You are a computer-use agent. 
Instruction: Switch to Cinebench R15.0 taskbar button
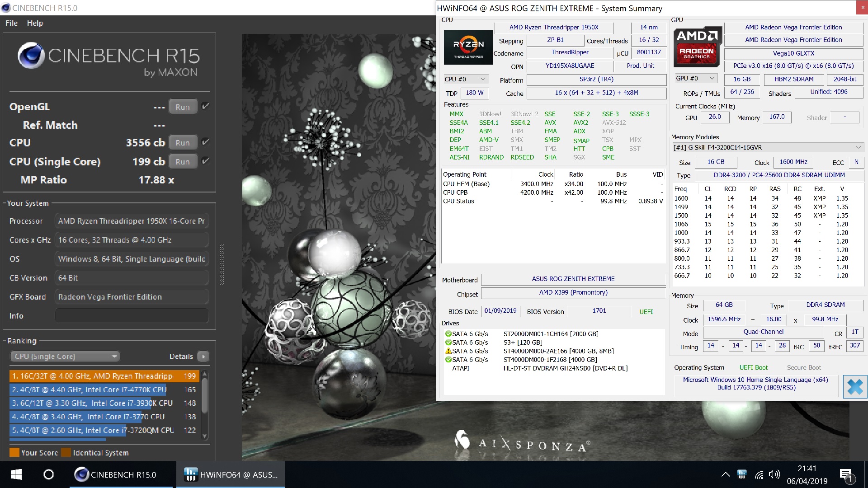coord(121,474)
